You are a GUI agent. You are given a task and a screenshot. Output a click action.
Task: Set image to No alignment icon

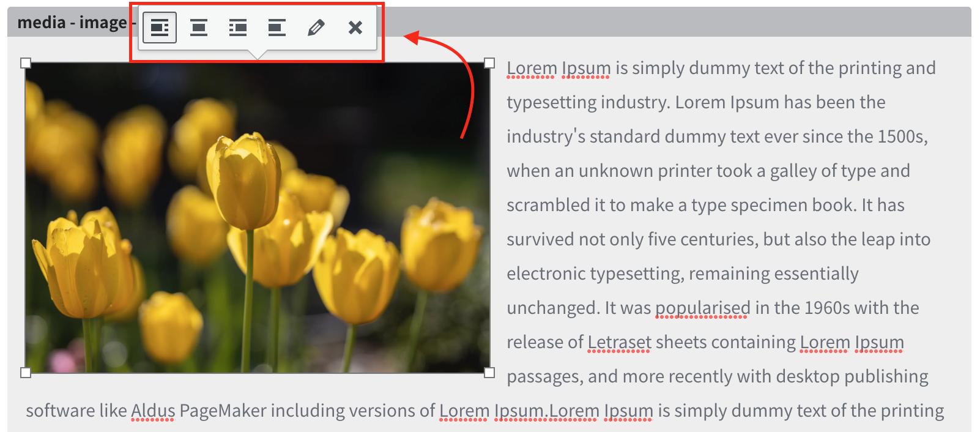click(x=277, y=28)
